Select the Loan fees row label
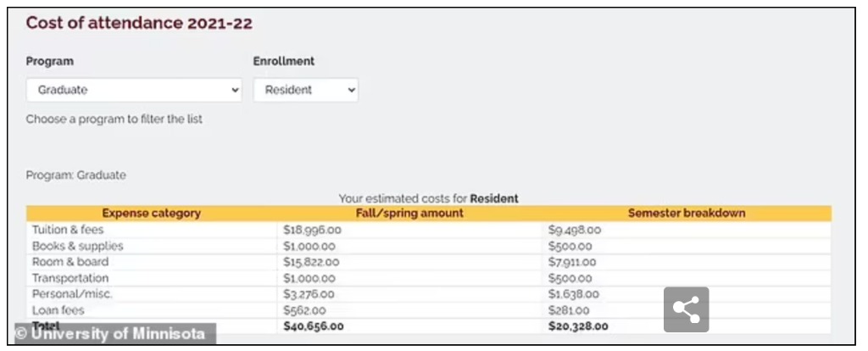The width and height of the screenshot is (868, 351). [x=57, y=310]
